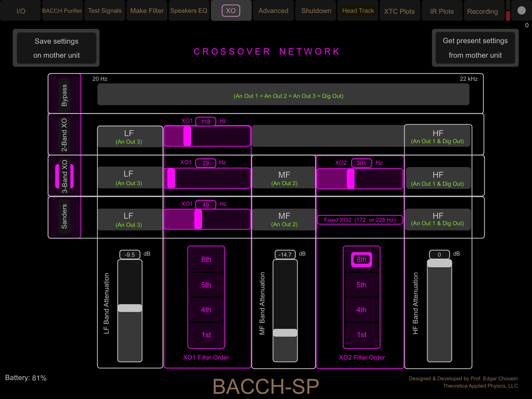
Task: Switch to BACCH Purifier tab
Action: [62, 11]
